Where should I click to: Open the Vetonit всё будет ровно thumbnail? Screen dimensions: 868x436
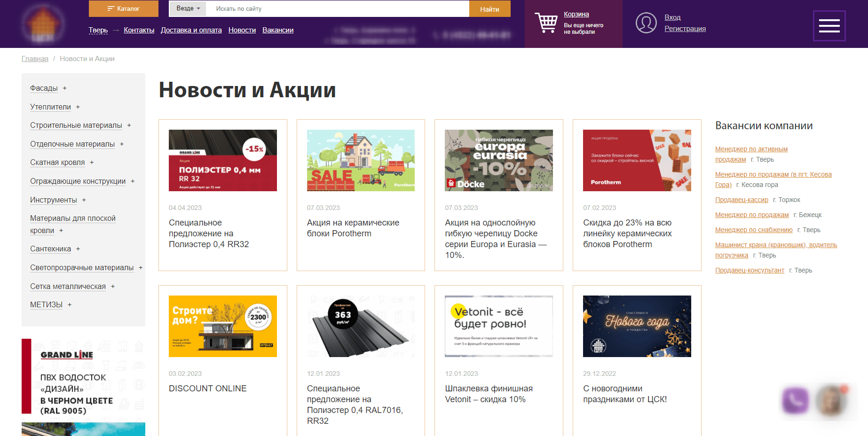pyautogui.click(x=499, y=326)
